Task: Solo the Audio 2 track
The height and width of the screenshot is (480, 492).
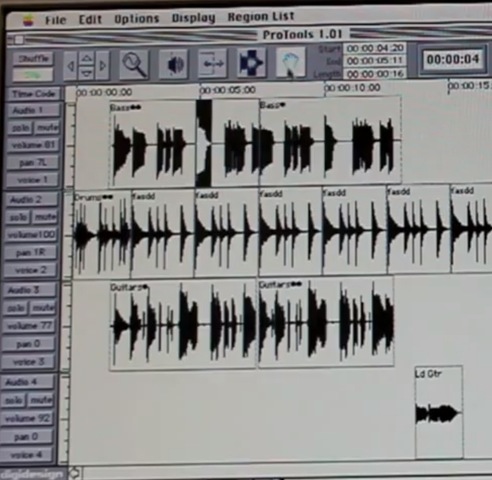Action: 18,217
